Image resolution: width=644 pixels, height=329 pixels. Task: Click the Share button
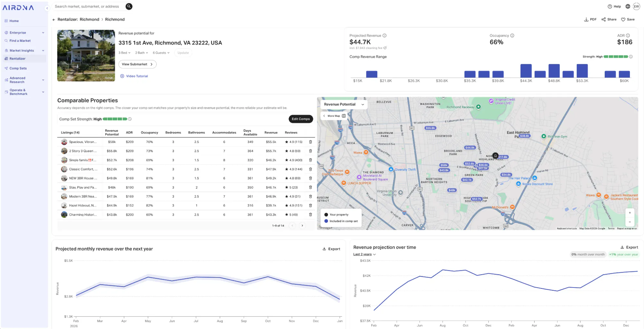point(609,20)
